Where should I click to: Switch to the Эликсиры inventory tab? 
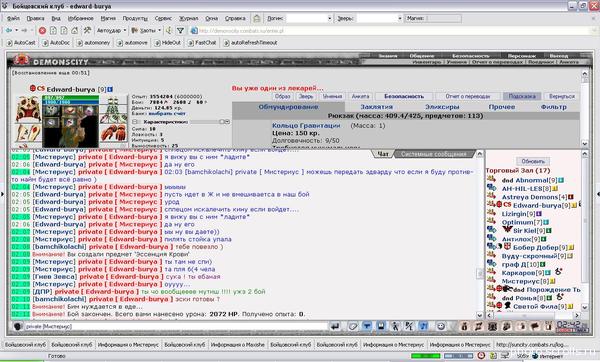(442, 107)
